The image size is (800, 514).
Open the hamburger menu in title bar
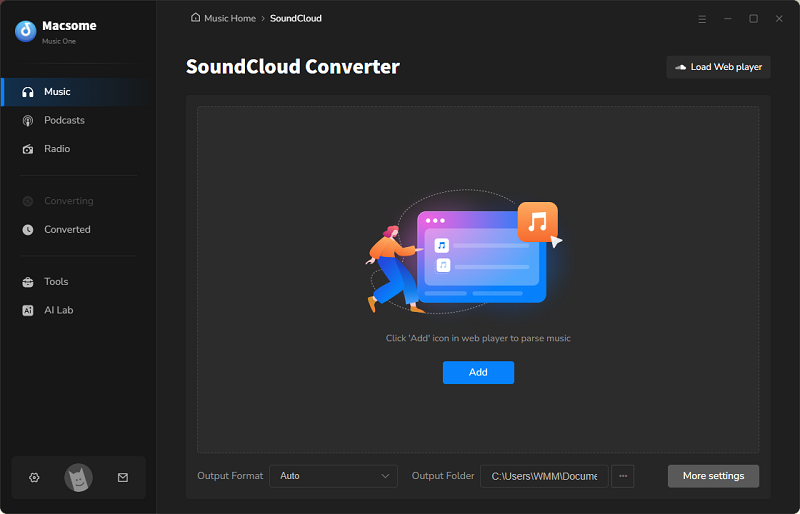pyautogui.click(x=702, y=19)
